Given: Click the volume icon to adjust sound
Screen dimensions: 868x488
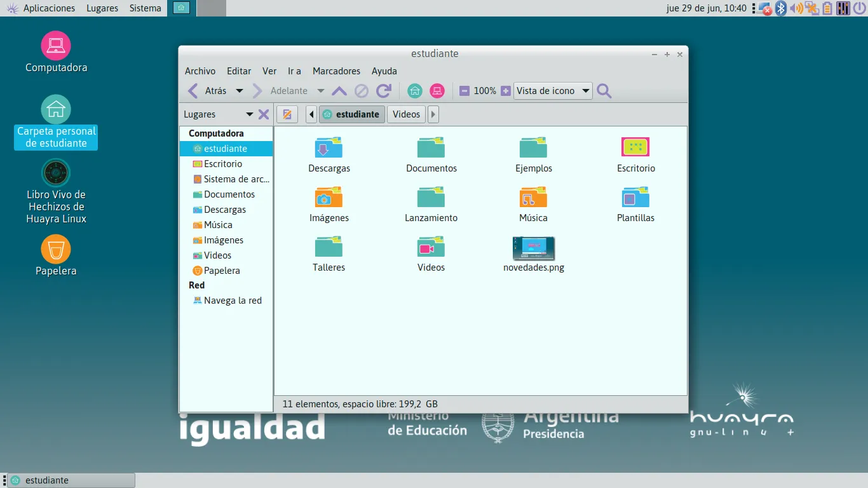Looking at the screenshot, I should pyautogui.click(x=797, y=8).
